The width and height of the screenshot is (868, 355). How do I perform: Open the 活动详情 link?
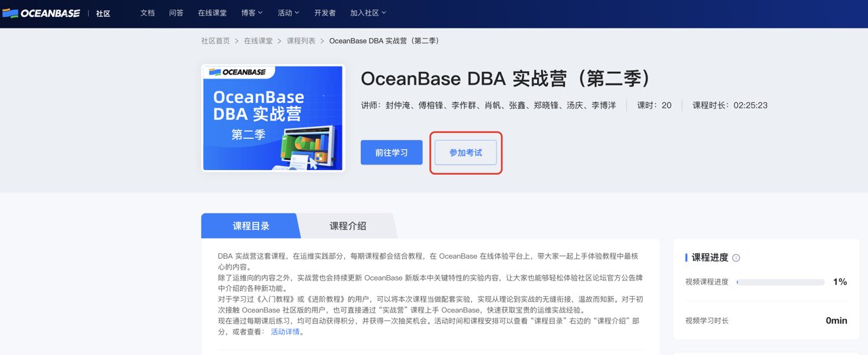coord(285,332)
